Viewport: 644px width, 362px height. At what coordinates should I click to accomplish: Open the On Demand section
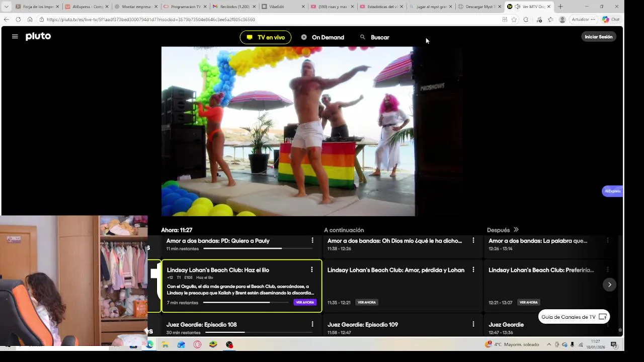click(x=323, y=37)
